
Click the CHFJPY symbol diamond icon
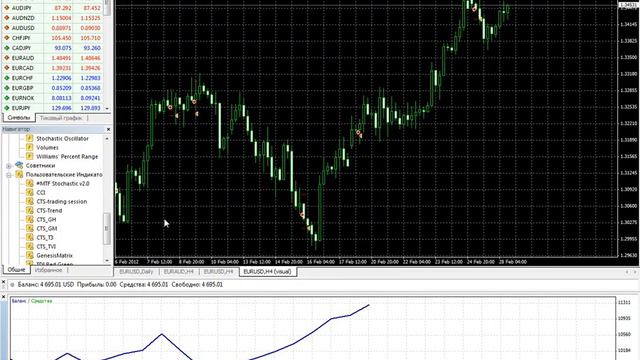click(x=7, y=38)
